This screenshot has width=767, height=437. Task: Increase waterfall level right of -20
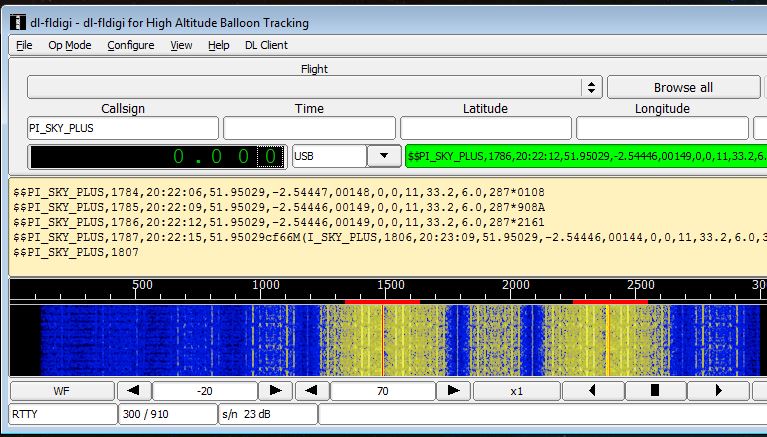point(275,391)
